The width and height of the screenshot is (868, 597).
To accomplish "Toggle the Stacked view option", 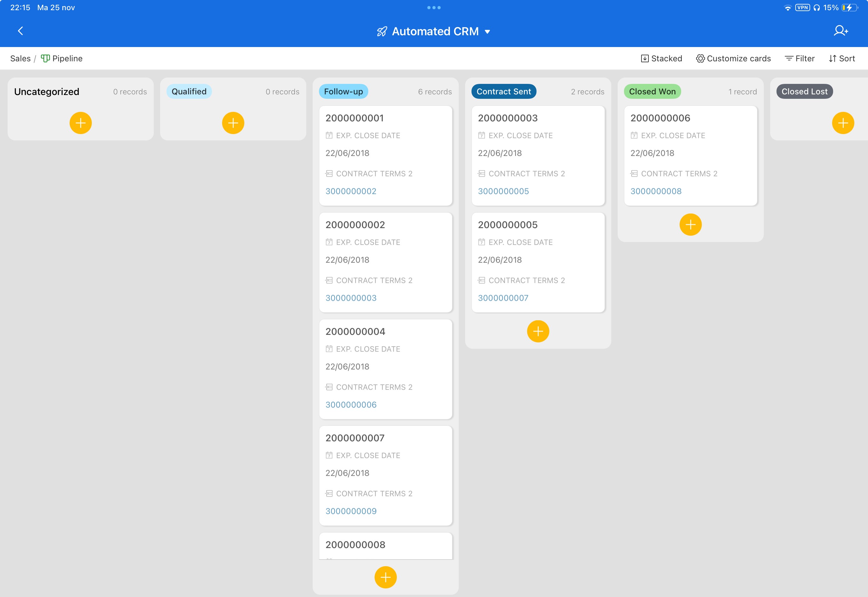I will click(661, 59).
